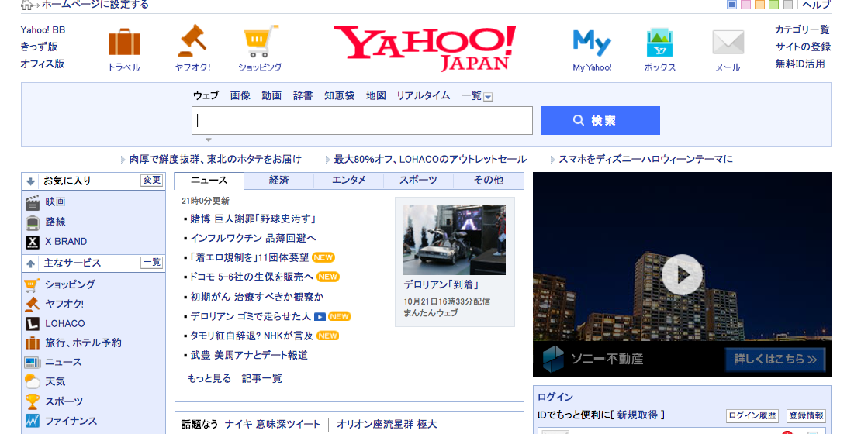Screen dimensions: 868x434
Task: Click sidebar ニュース icon
Action: click(33, 363)
